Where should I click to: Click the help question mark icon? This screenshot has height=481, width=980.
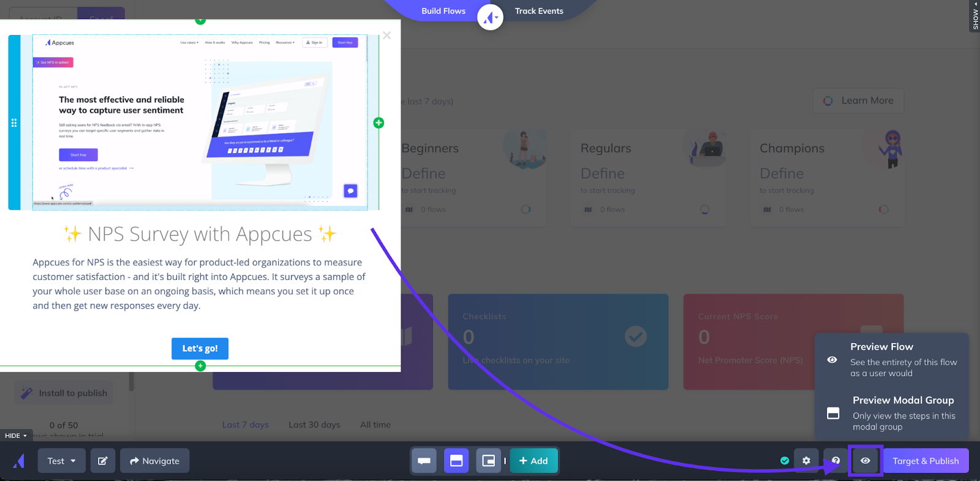(835, 461)
